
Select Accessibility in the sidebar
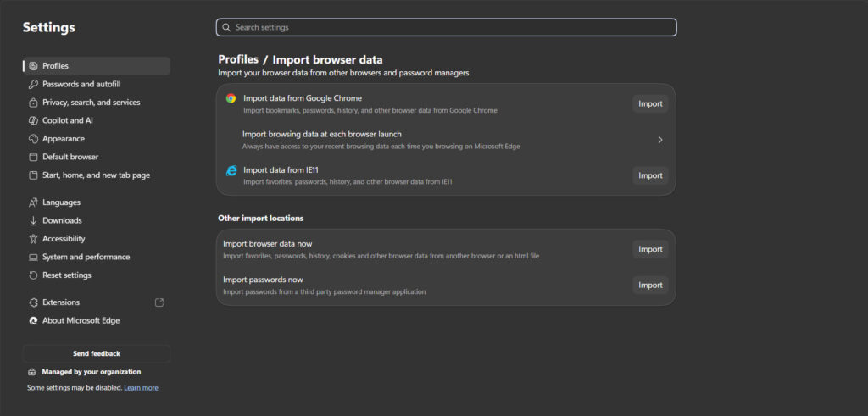(x=97, y=239)
